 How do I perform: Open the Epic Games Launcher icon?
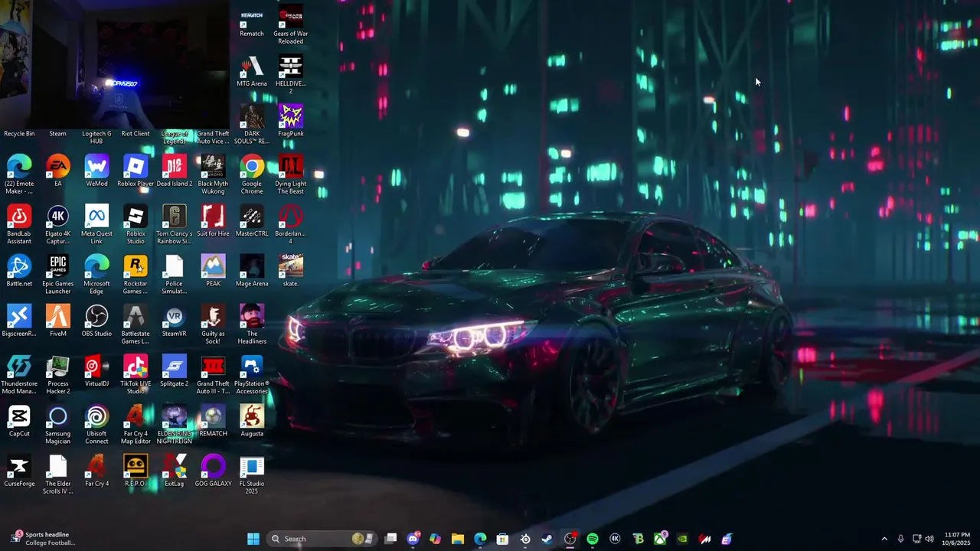[x=58, y=274]
